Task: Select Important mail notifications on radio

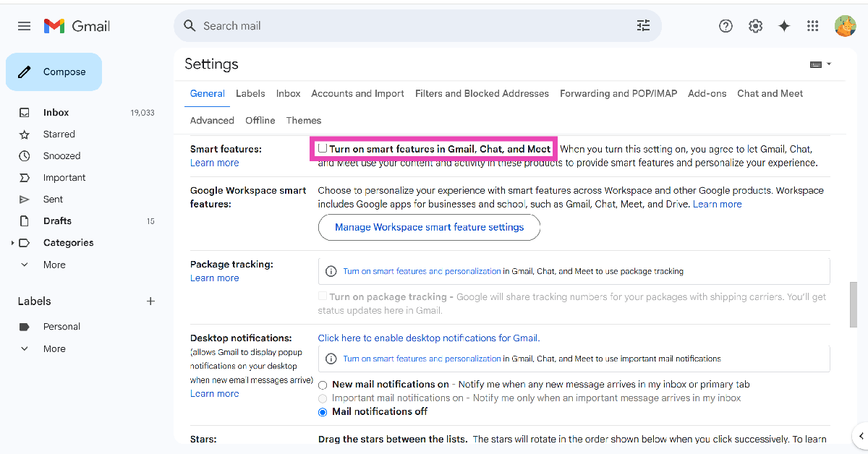Action: [x=323, y=398]
